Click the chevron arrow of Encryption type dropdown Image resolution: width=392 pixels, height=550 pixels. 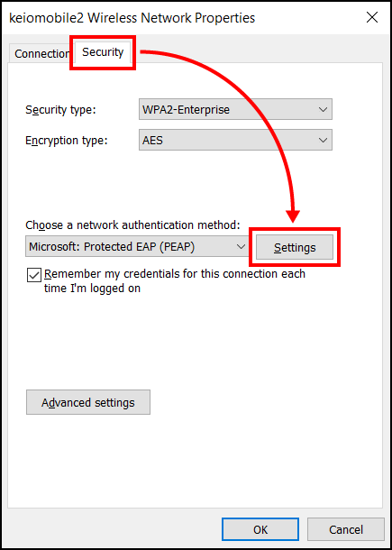[x=323, y=141]
